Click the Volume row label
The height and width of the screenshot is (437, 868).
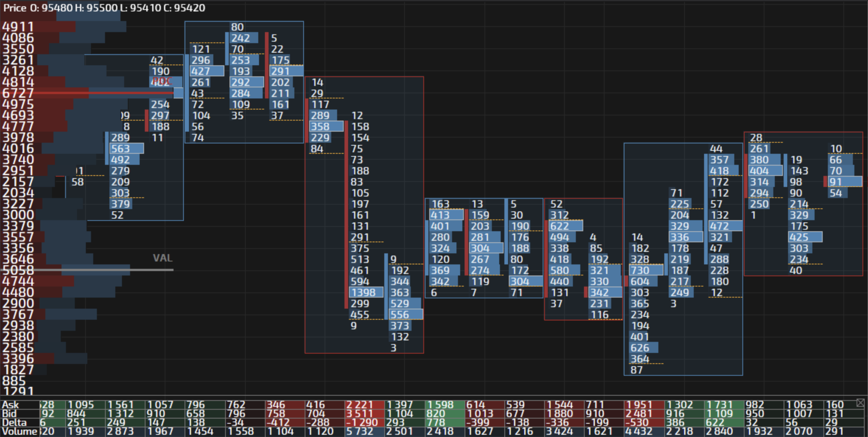20,431
